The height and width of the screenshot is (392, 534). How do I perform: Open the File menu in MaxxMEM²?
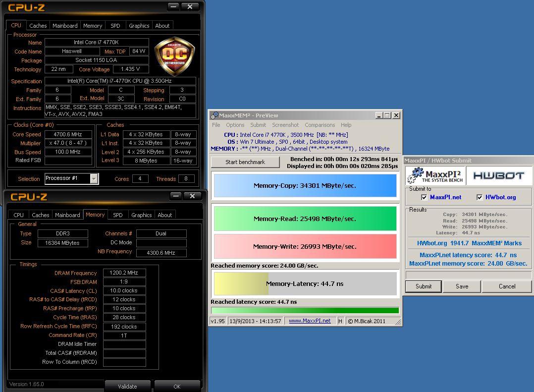[216, 125]
